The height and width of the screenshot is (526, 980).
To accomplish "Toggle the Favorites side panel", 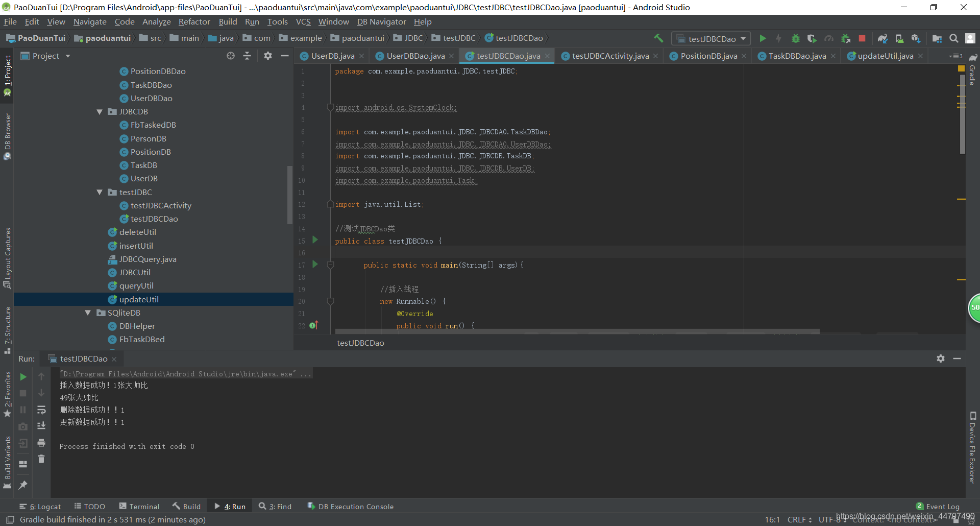I will 7,394.
